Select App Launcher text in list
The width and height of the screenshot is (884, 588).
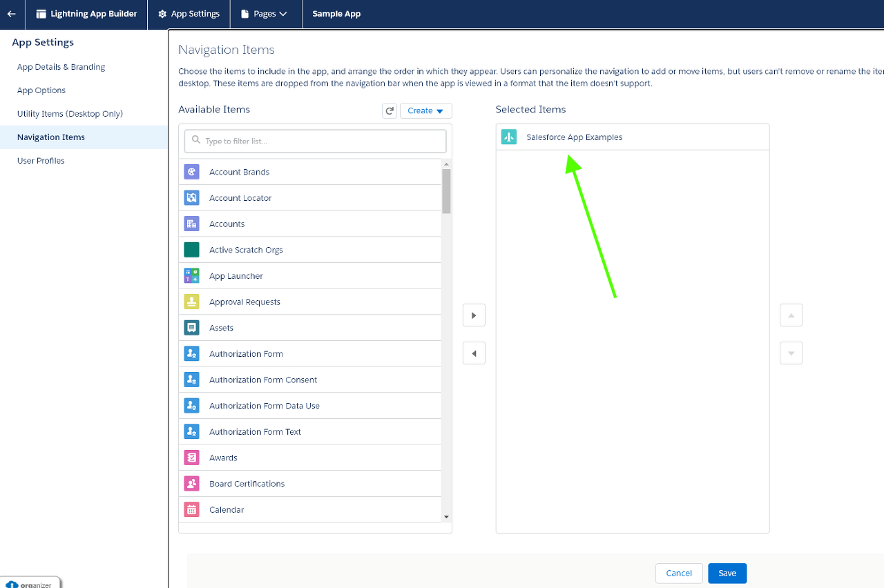pos(236,276)
